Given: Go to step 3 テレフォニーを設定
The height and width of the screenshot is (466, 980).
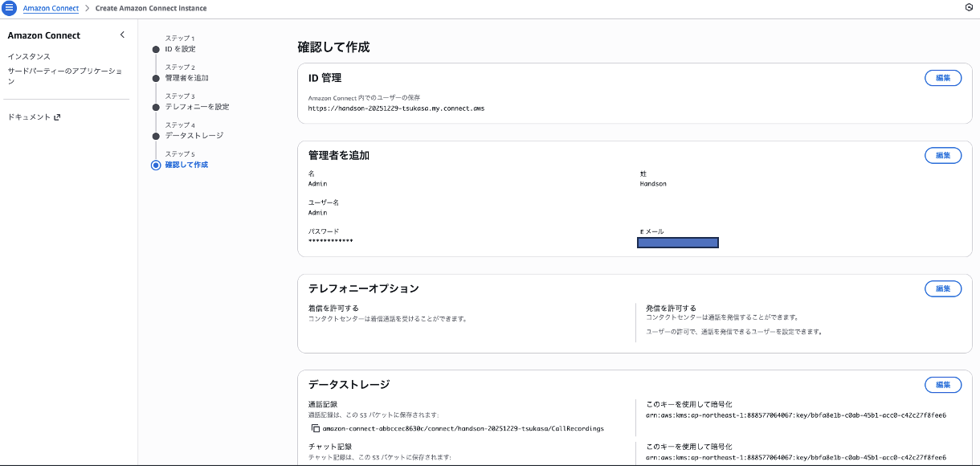Looking at the screenshot, I should click(197, 107).
